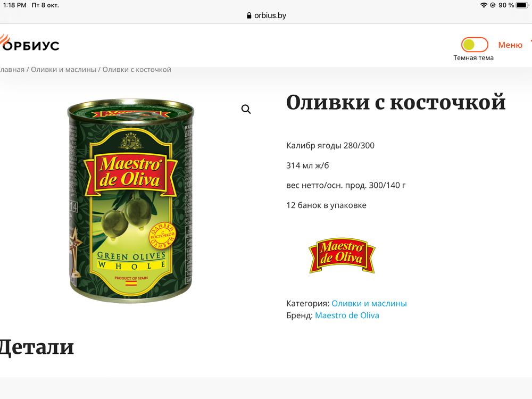Open the Maestro de Oliva brand link
This screenshot has width=532, height=399.
[347, 315]
